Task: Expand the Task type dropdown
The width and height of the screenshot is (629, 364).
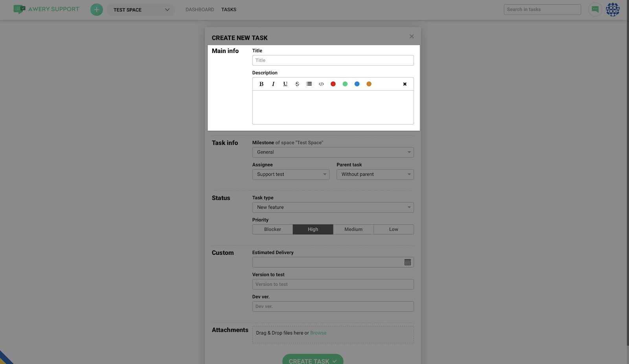Action: (333, 207)
